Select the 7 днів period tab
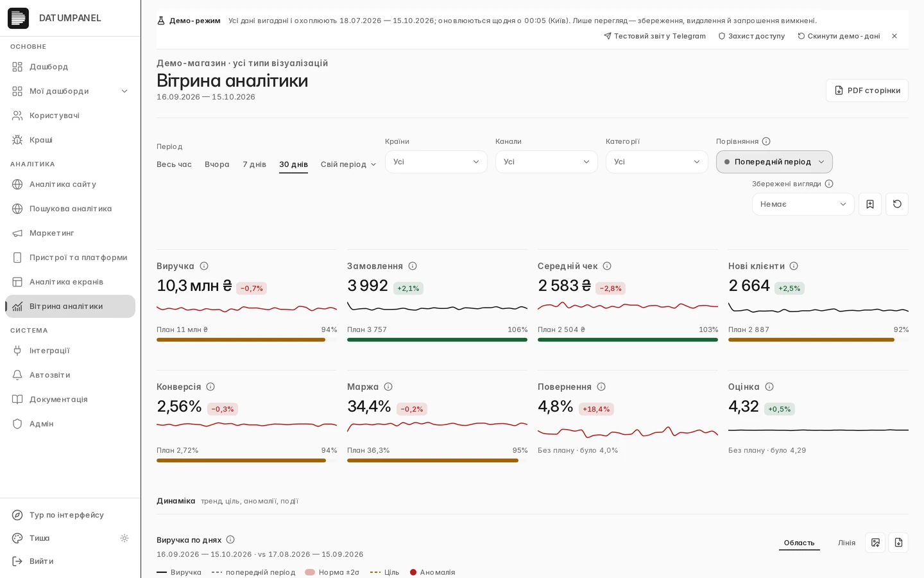Viewport: 924px width, 578px height. point(254,164)
